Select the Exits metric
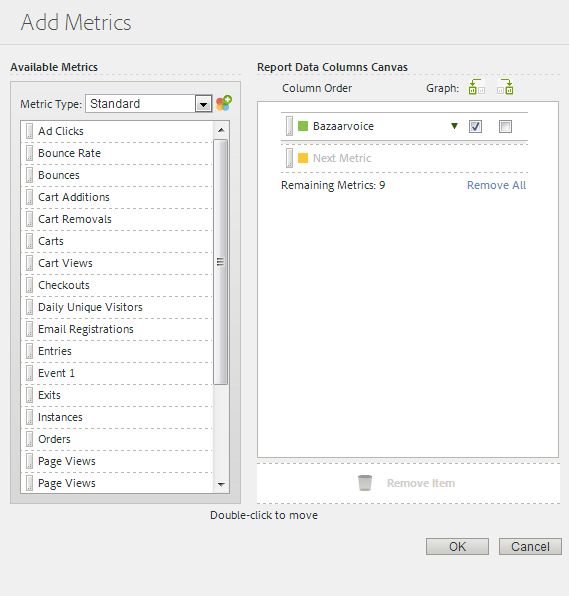Viewport: 569px width, 596px height. point(49,395)
